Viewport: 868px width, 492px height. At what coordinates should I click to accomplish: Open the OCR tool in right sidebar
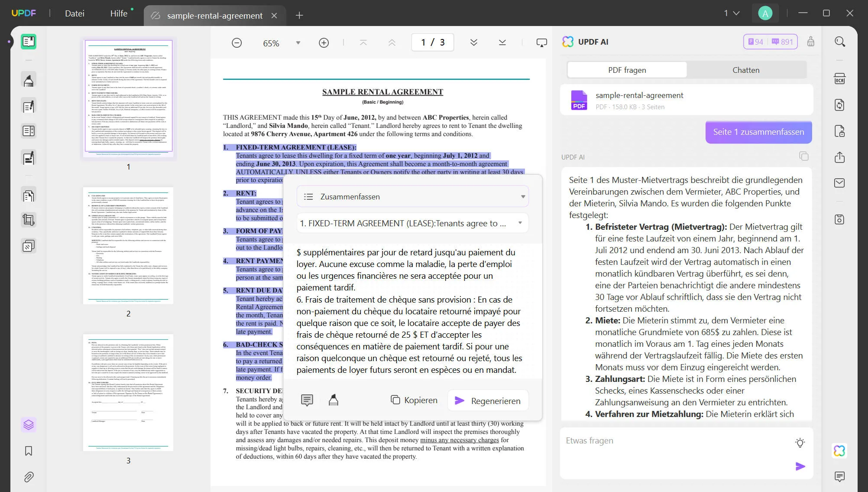pyautogui.click(x=839, y=79)
